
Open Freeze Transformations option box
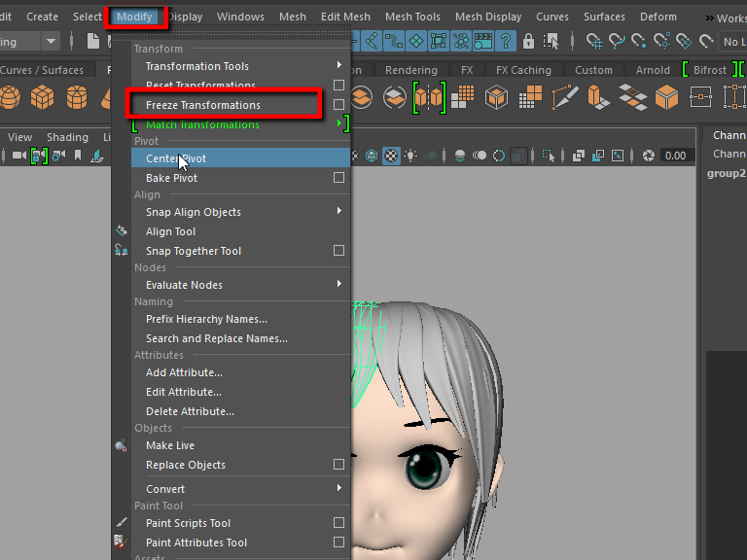point(338,105)
